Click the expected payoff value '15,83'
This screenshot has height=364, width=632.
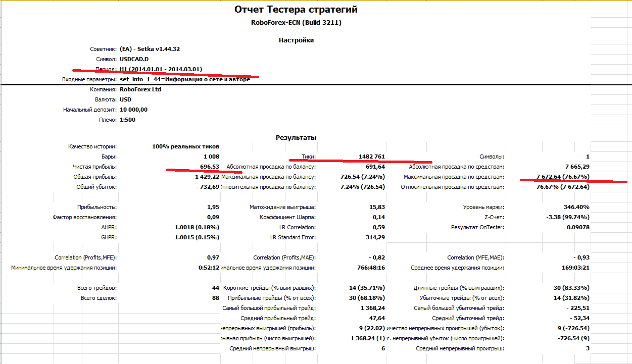click(377, 207)
